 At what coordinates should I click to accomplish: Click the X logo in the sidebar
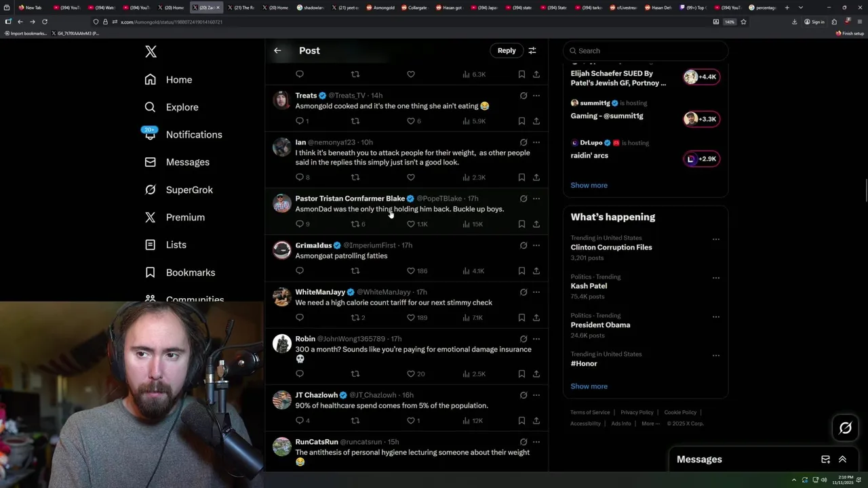151,52
